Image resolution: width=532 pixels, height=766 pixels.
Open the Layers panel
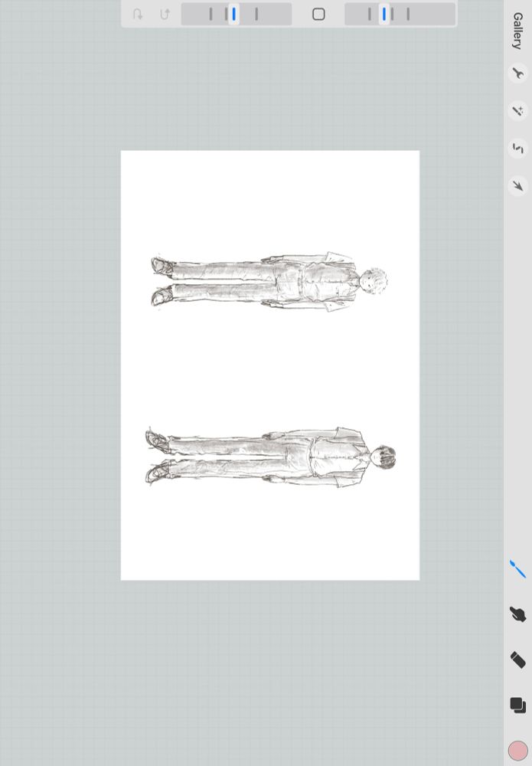[518, 705]
